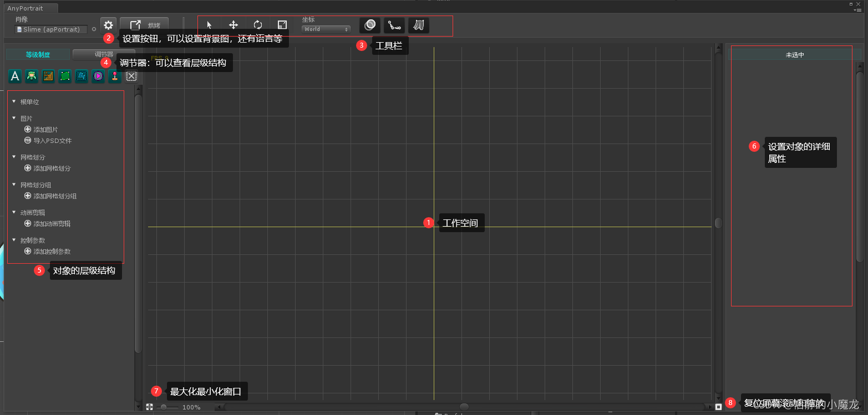The width and height of the screenshot is (868, 415).
Task: Toggle the animation play filter icon
Action: (x=98, y=76)
